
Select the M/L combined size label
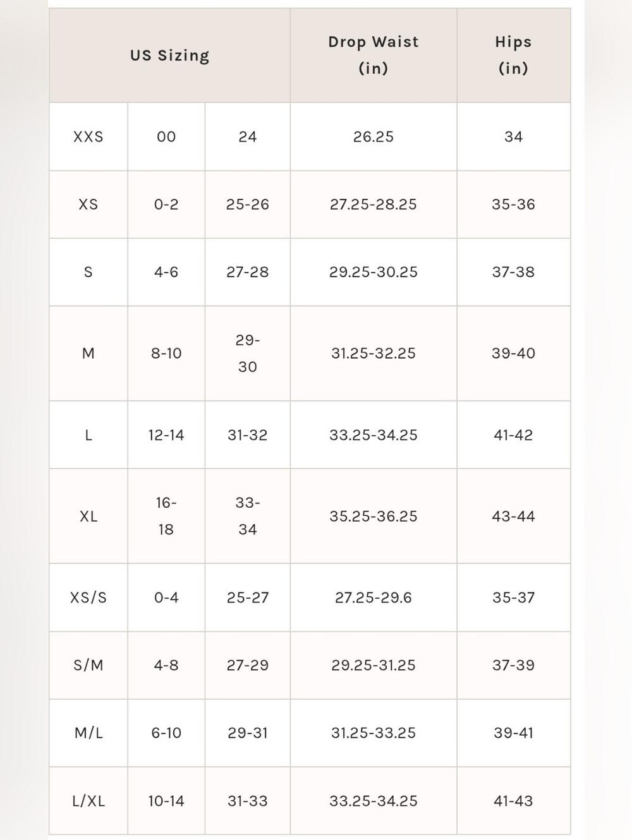pos(88,733)
